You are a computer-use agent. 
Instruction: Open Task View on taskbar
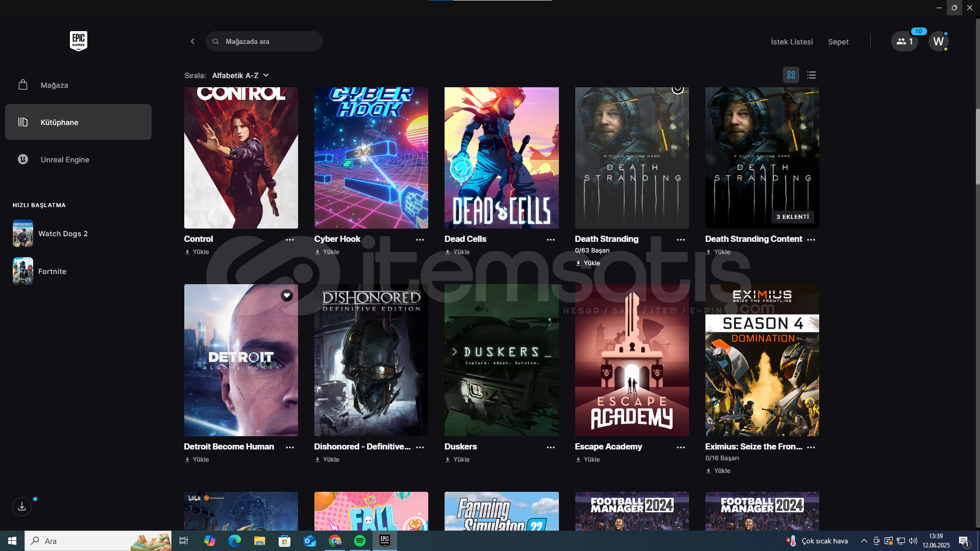(x=184, y=541)
